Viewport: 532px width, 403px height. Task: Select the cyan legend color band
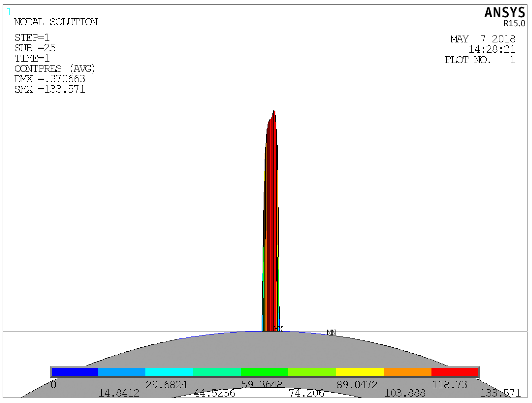tap(169, 372)
